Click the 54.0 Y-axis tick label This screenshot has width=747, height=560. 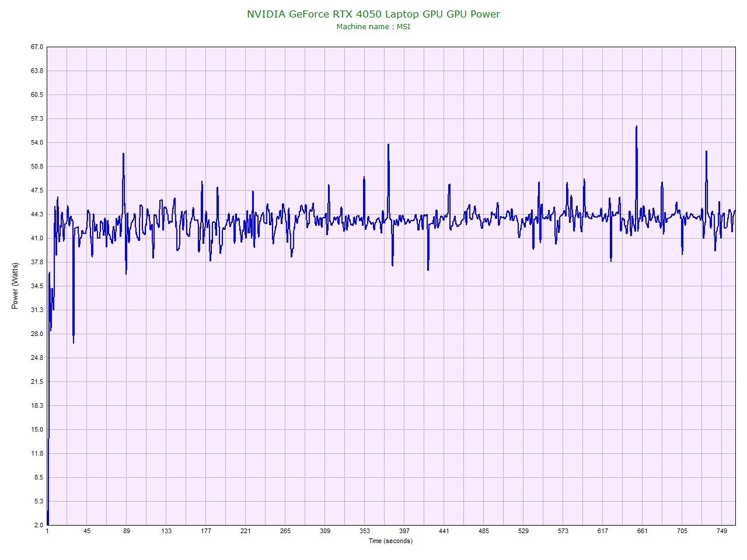click(37, 142)
